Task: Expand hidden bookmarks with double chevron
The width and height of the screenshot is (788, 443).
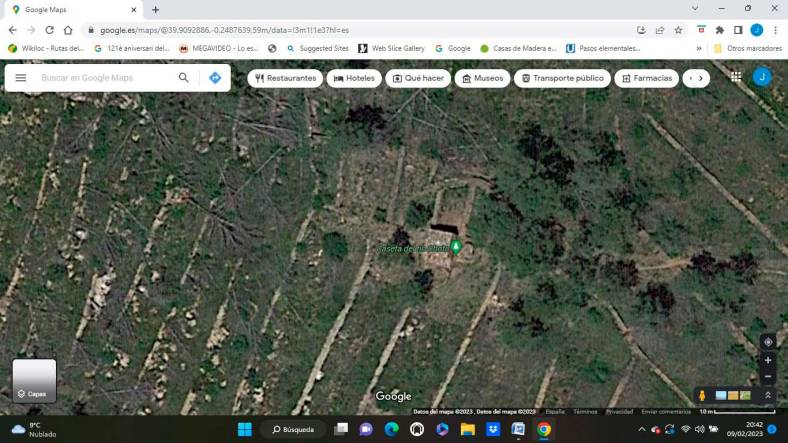Action: click(x=699, y=48)
